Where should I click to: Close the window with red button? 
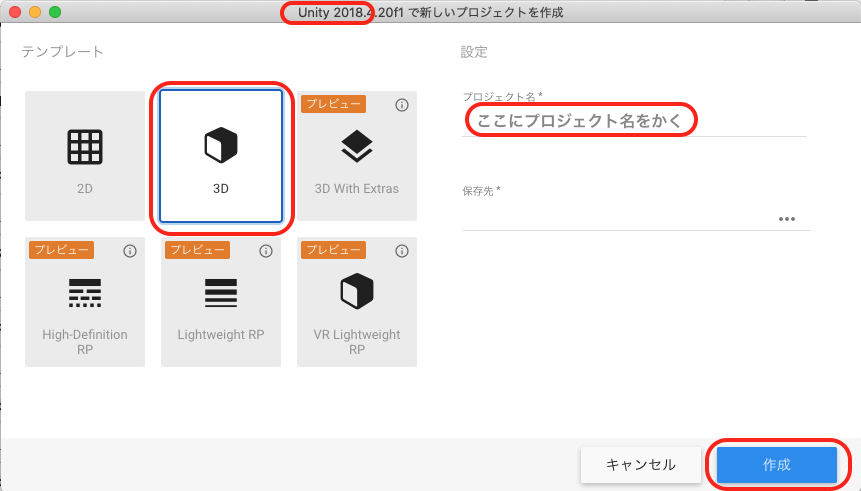tap(14, 12)
